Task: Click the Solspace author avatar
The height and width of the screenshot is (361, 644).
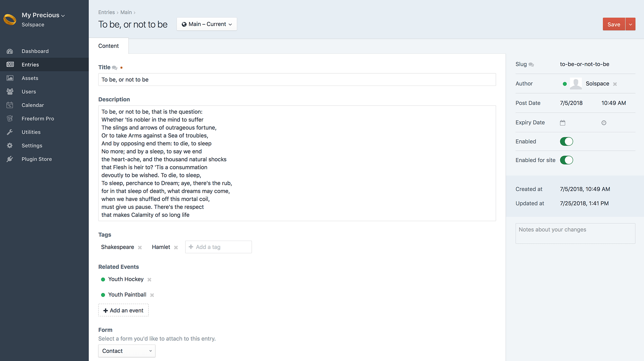Action: coord(576,84)
